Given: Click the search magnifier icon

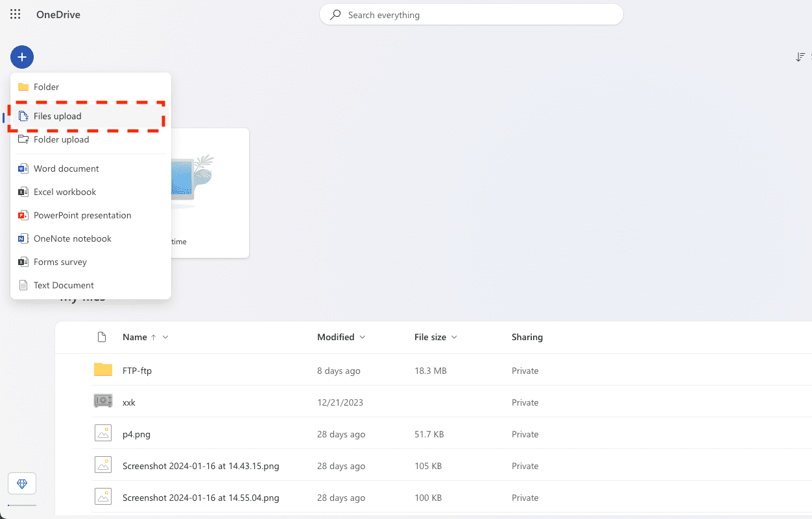Looking at the screenshot, I should pyautogui.click(x=335, y=15).
